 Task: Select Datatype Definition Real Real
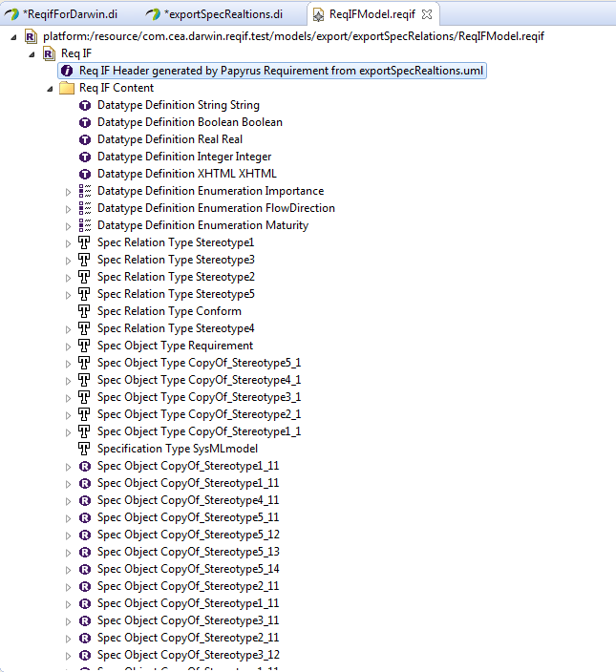coord(170,139)
